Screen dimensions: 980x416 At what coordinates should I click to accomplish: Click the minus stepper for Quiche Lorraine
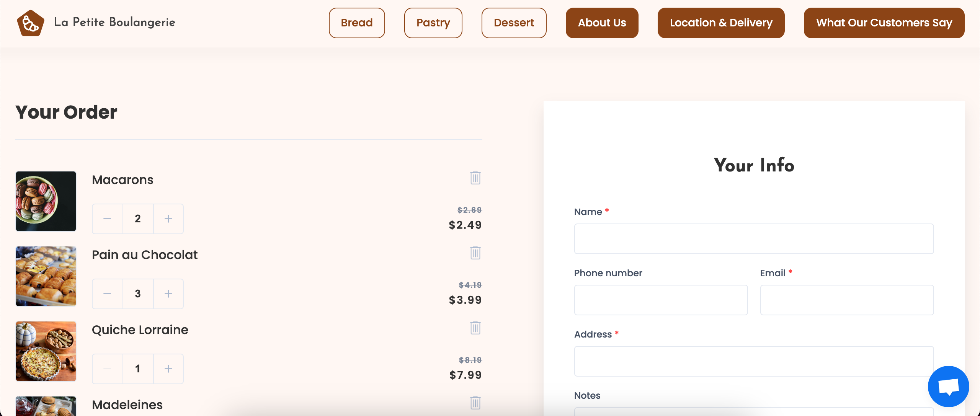pos(107,369)
